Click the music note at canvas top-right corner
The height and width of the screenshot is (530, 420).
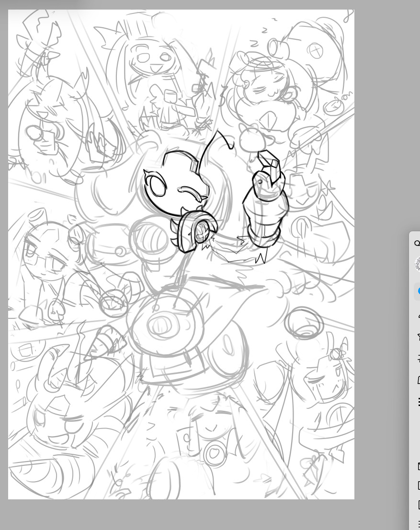coord(348,16)
